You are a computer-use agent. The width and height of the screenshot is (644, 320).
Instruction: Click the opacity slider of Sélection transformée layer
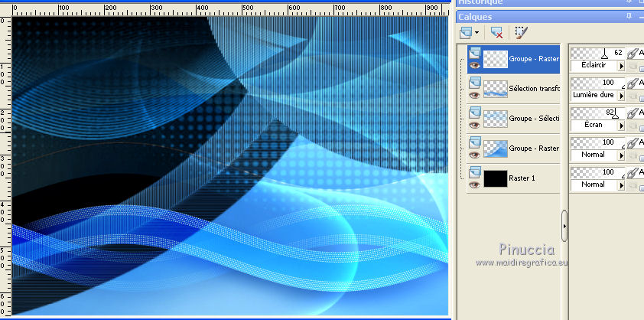[597, 83]
